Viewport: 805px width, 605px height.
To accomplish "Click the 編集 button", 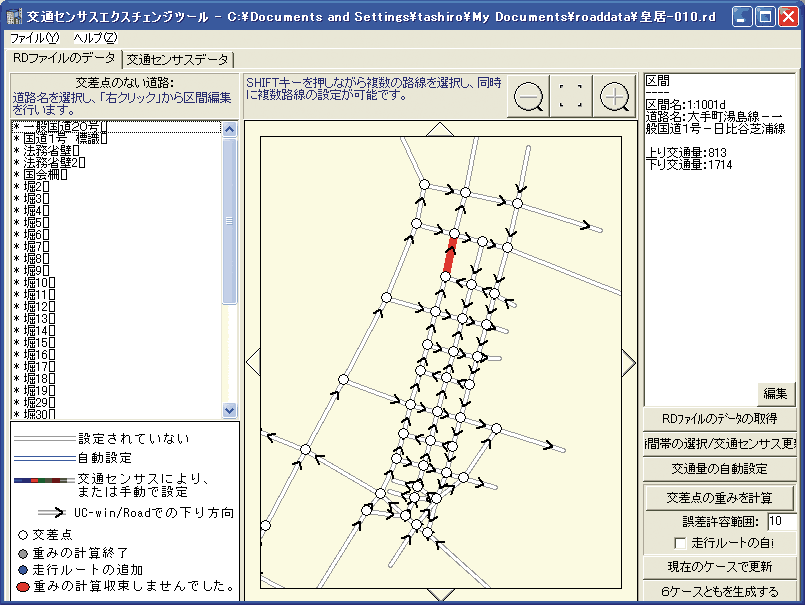I will click(x=775, y=394).
